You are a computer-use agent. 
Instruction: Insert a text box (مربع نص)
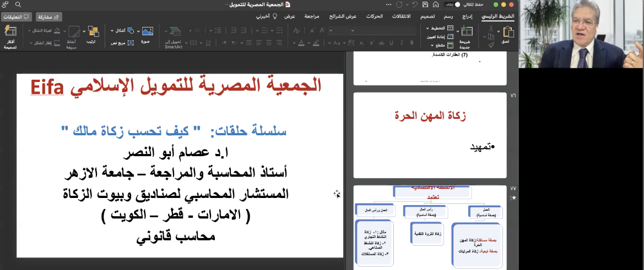coord(122,42)
